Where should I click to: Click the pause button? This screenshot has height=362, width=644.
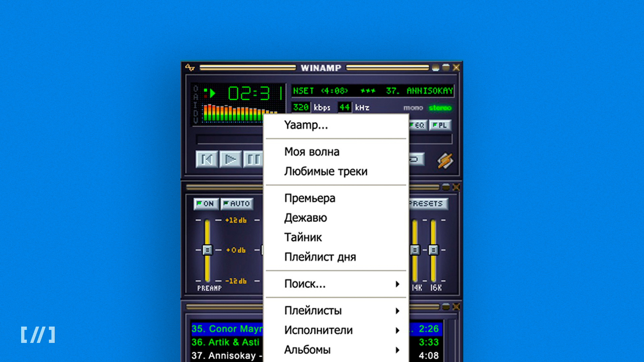(x=253, y=160)
